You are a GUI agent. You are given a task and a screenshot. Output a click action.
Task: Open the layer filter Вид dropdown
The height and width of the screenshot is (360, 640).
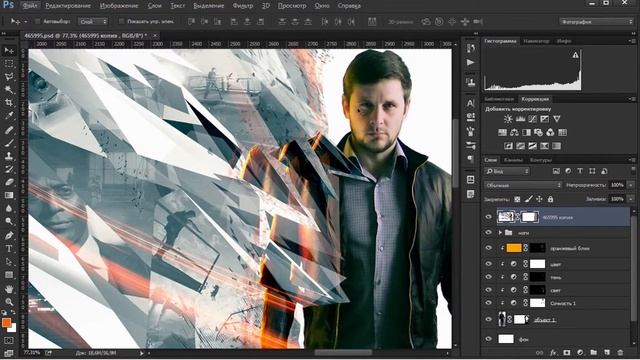pos(507,171)
